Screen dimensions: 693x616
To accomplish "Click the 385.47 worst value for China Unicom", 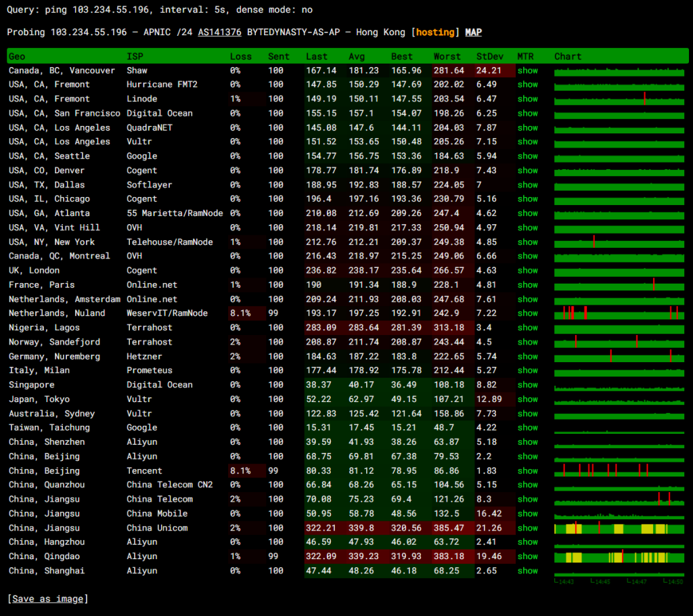I will 449,528.
